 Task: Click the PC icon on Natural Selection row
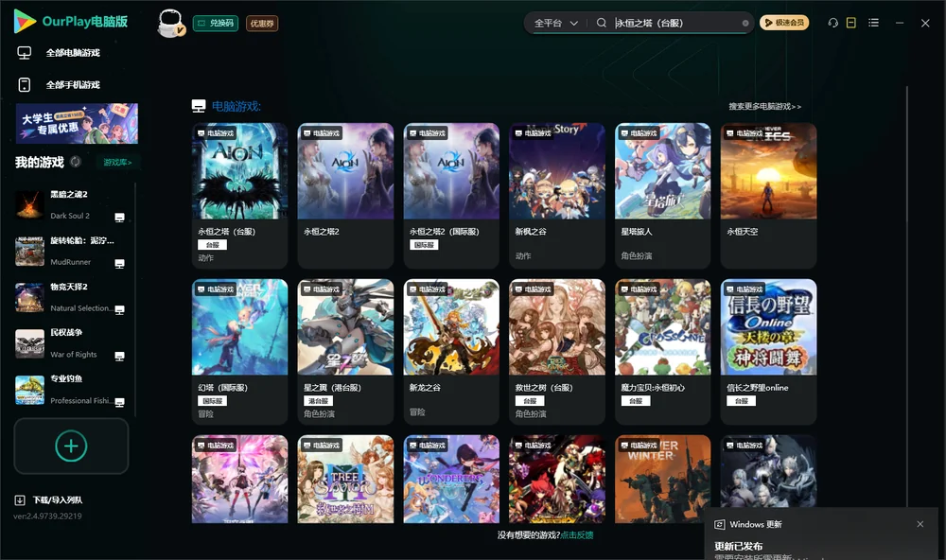119,309
